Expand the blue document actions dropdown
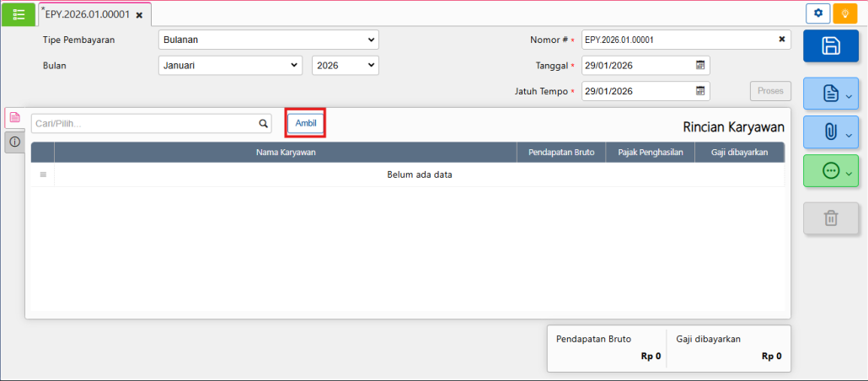Viewport: 868px width, 381px height. [x=830, y=94]
